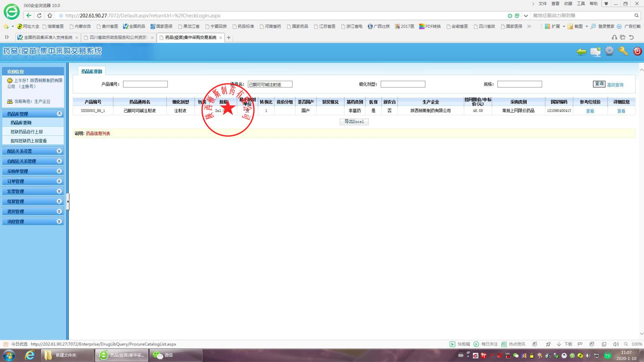Screen dimensions: 644x362
Task: Expand the 订单管理 menu section
Action: [33, 181]
